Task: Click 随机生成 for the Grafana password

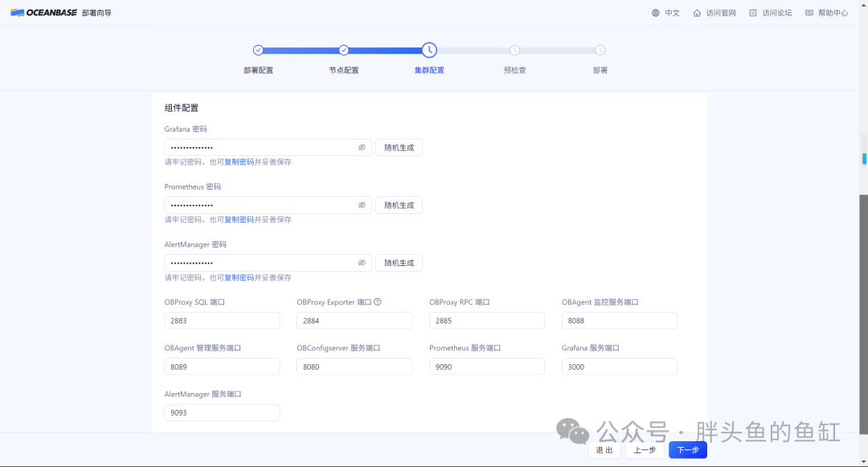Action: click(x=399, y=148)
